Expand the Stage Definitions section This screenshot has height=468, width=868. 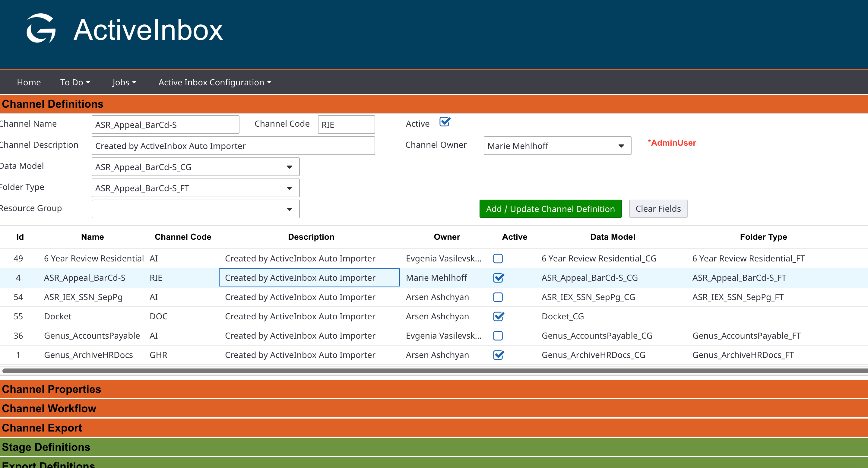pos(46,447)
